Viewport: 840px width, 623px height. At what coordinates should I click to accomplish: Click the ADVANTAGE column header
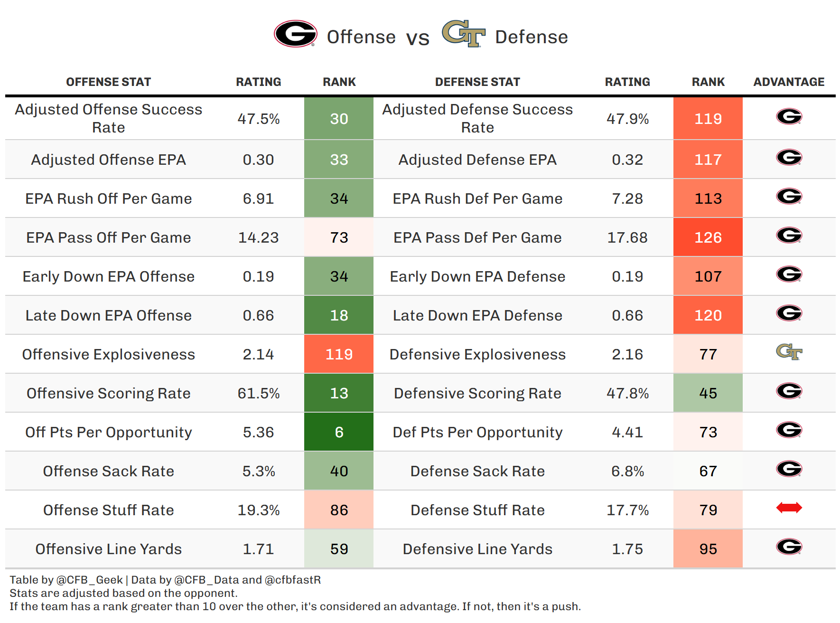pyautogui.click(x=789, y=82)
